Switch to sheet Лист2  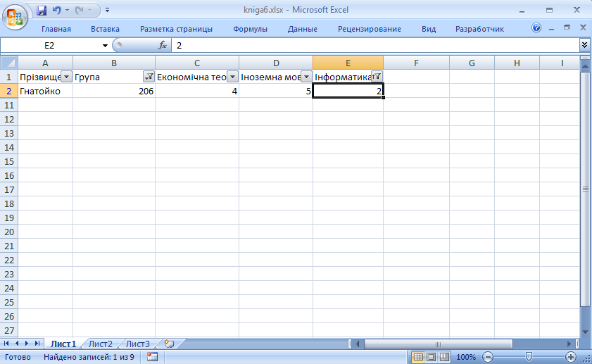point(101,344)
